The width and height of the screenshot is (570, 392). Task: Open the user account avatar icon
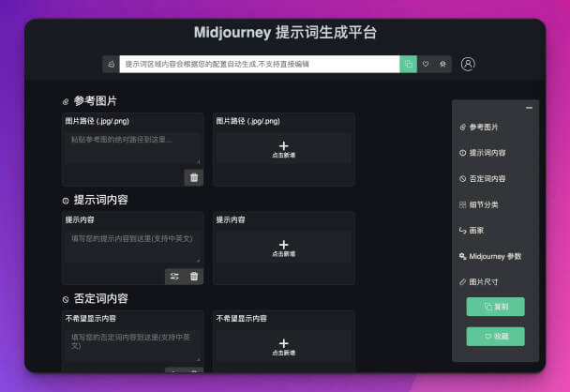(468, 64)
